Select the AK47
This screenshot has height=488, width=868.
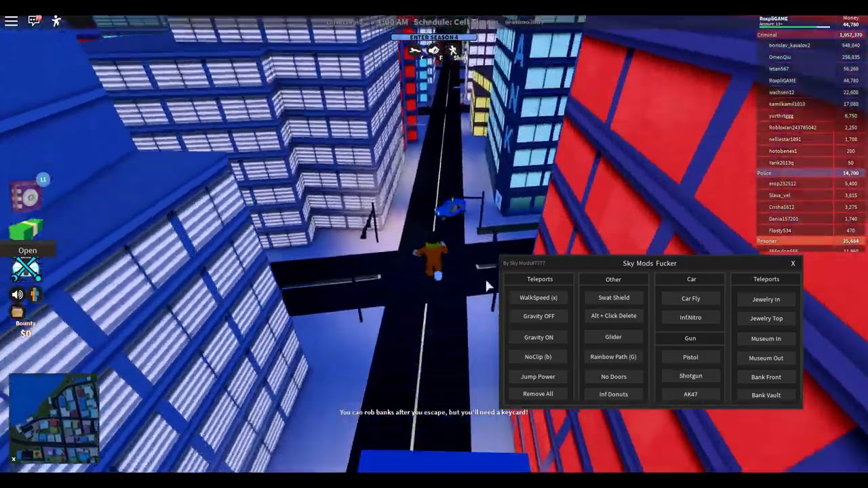[x=691, y=394]
